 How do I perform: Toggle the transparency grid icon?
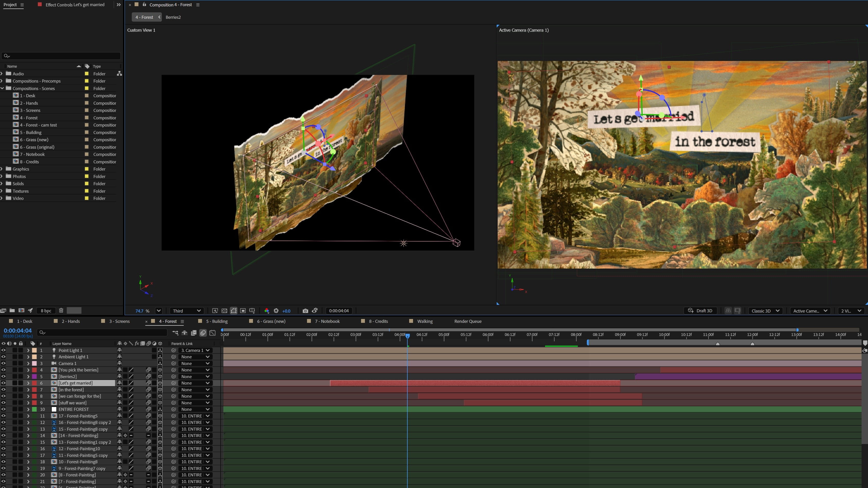224,311
